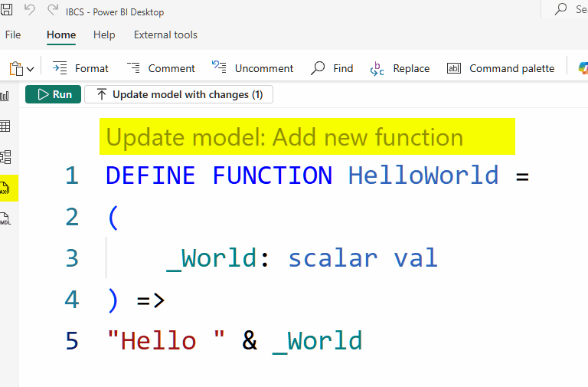
Task: Click line number 5 in gutter
Action: point(72,341)
